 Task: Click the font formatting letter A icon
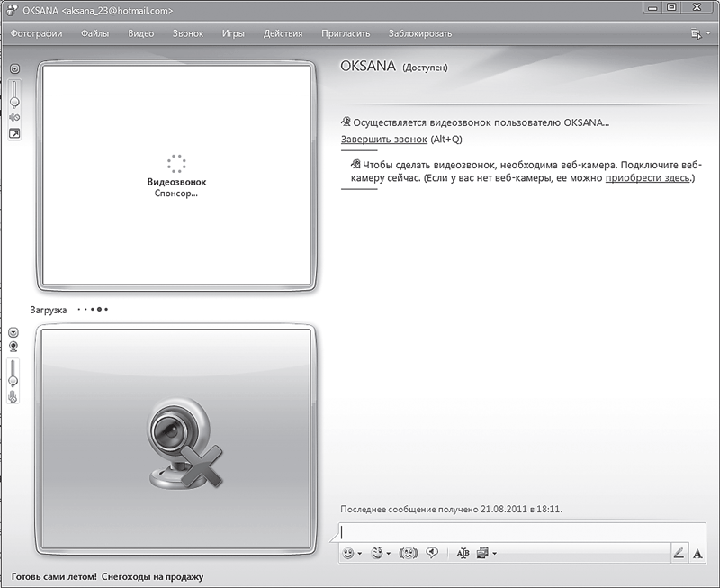697,553
